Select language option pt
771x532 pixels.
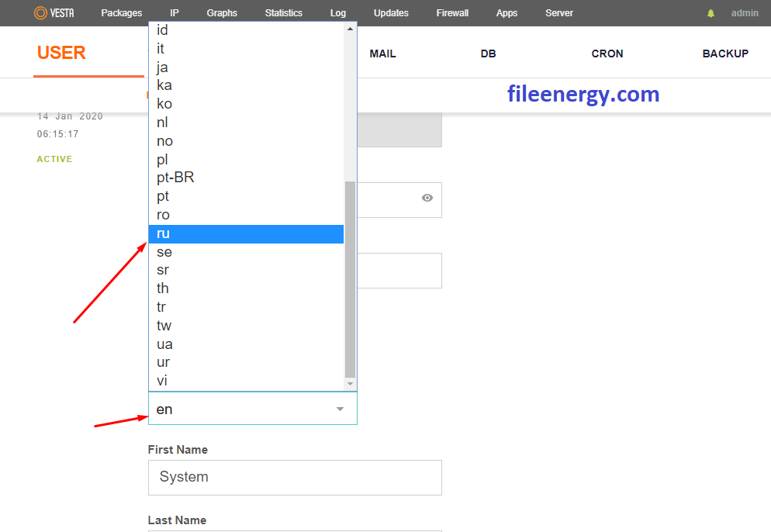(246, 196)
